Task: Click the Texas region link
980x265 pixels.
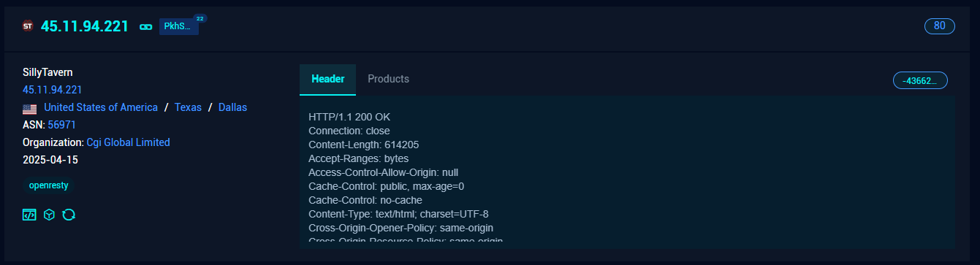Action: pos(188,107)
